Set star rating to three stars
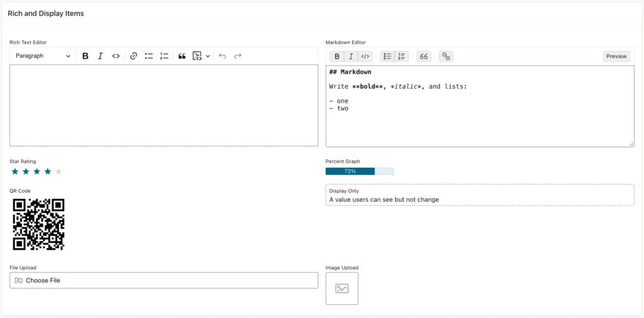The height and width of the screenshot is (318, 644). [37, 172]
